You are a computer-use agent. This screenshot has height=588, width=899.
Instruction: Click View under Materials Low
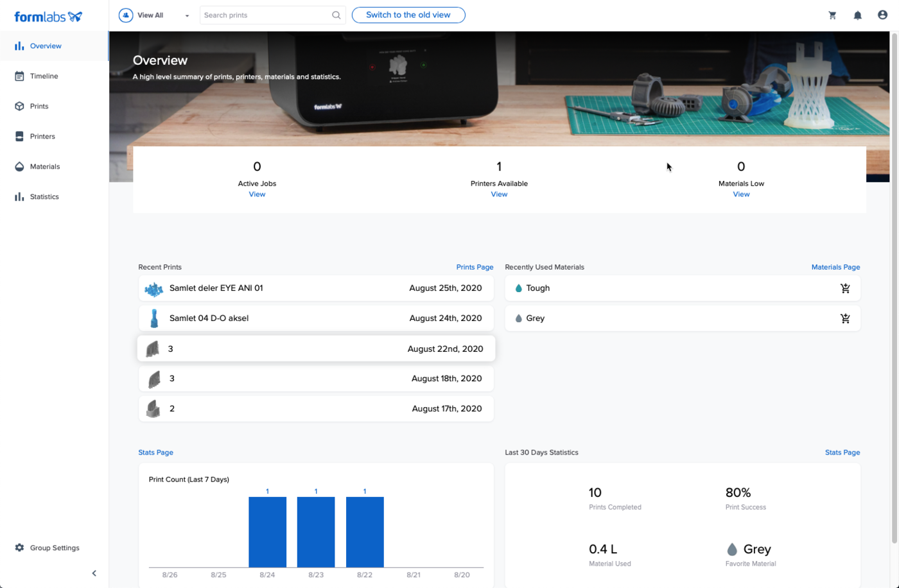pyautogui.click(x=741, y=195)
